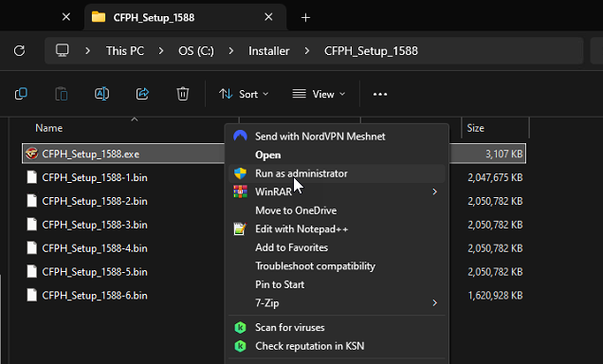Navigate to OS (C:) breadcrumb
The width and height of the screenshot is (603, 364).
(x=196, y=51)
